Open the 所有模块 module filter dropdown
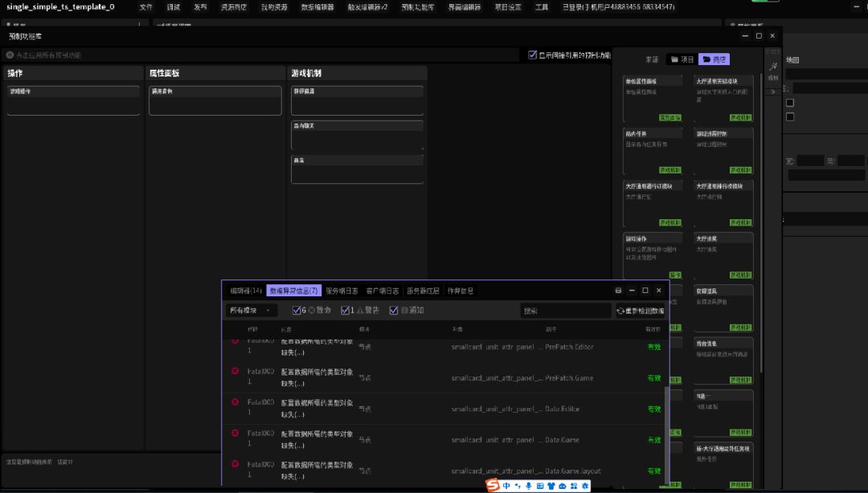This screenshot has height=493, width=868. (x=250, y=311)
